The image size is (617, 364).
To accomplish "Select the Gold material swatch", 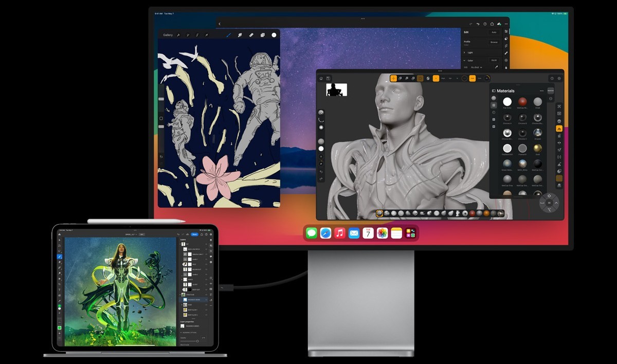I will click(537, 149).
